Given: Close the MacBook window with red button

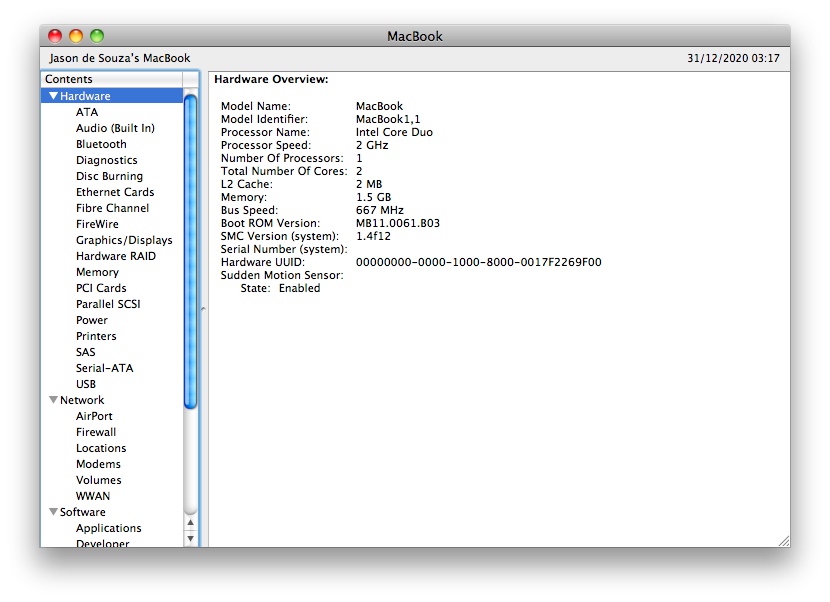Looking at the screenshot, I should click(x=55, y=36).
